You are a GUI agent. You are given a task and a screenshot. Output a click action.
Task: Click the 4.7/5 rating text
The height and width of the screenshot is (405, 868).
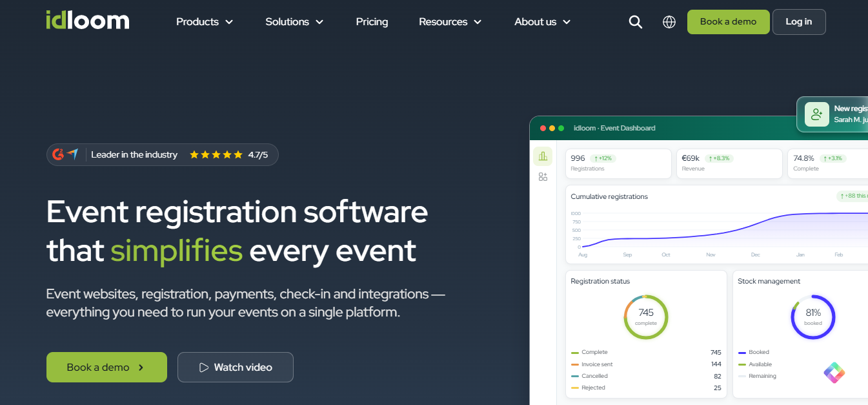click(x=258, y=155)
